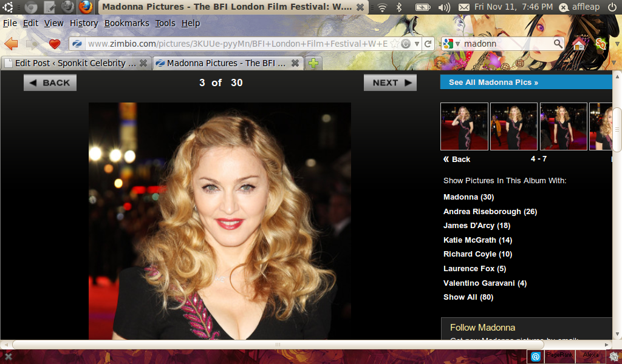Viewport: 622px width, 364px height.
Task: Click the « Back thumbnails link
Action: tap(457, 159)
